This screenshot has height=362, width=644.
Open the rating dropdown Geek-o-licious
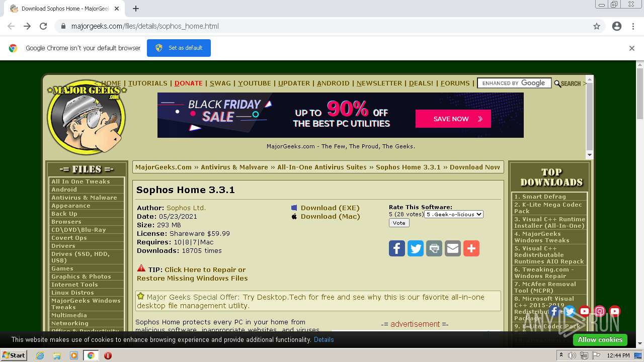click(454, 214)
